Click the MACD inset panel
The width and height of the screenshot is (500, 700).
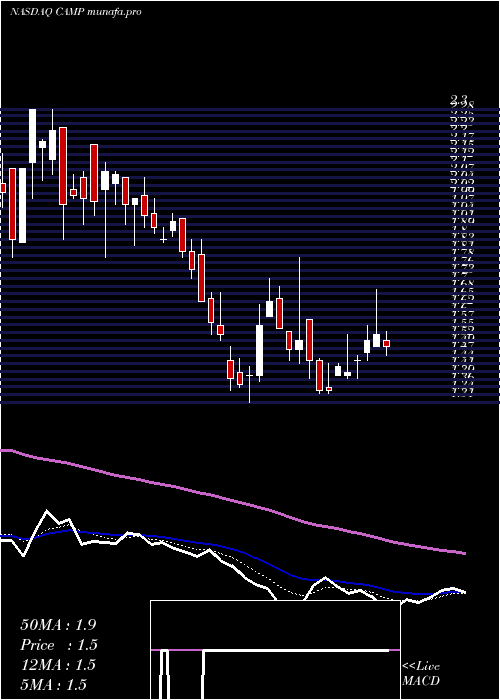(275, 650)
